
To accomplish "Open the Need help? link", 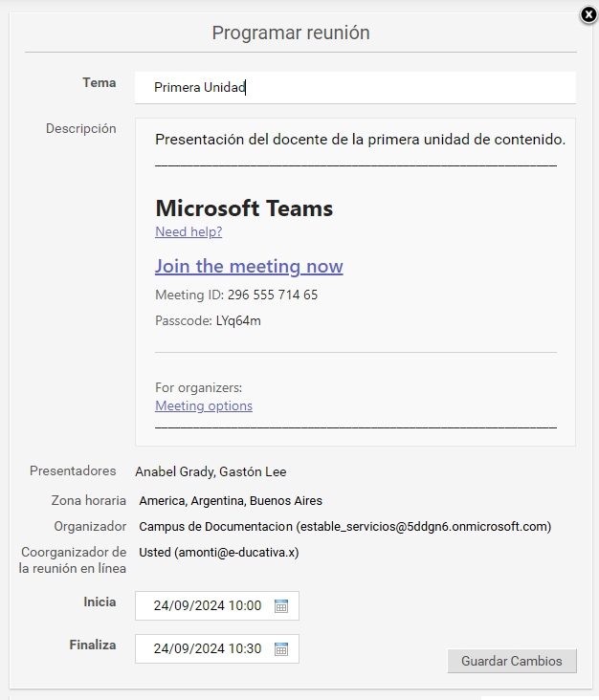I will tap(189, 231).
